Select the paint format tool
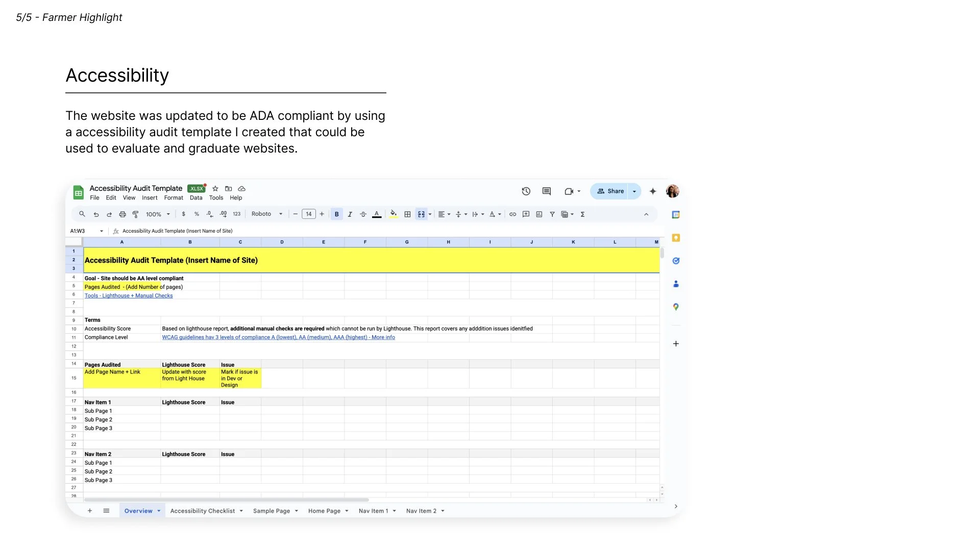Viewport: 980px width, 551px height. pyautogui.click(x=136, y=214)
